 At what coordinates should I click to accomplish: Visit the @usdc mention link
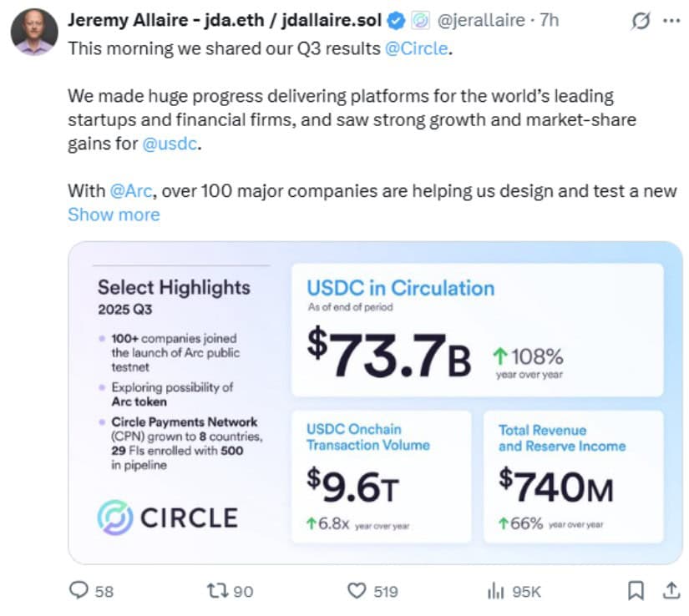(170, 143)
